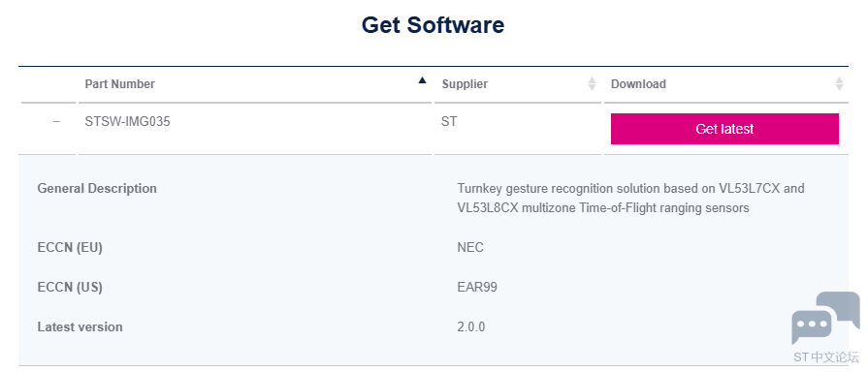The image size is (868, 372).
Task: Click the ECCN (EU) label
Action: click(x=70, y=248)
